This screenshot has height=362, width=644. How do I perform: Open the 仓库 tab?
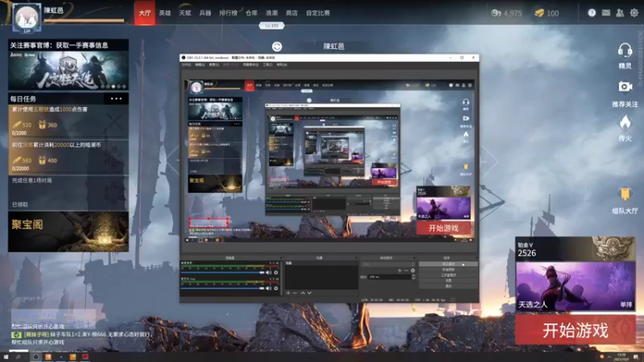tap(251, 13)
